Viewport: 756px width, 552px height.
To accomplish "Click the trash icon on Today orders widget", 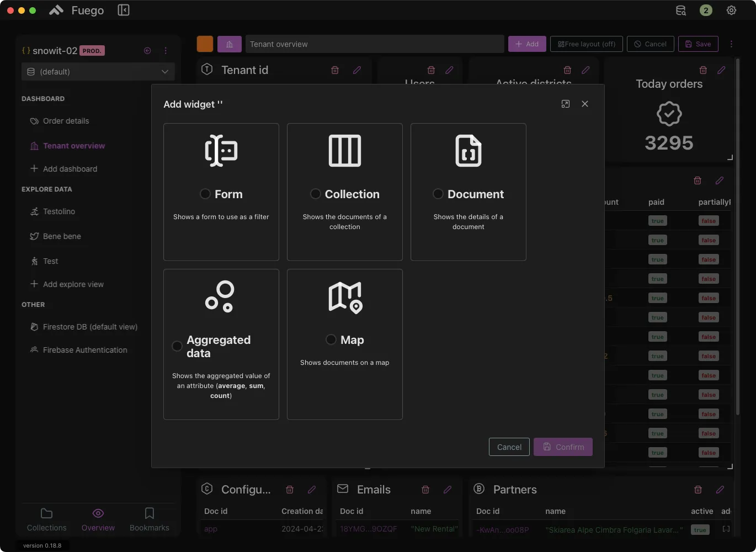I will point(703,70).
